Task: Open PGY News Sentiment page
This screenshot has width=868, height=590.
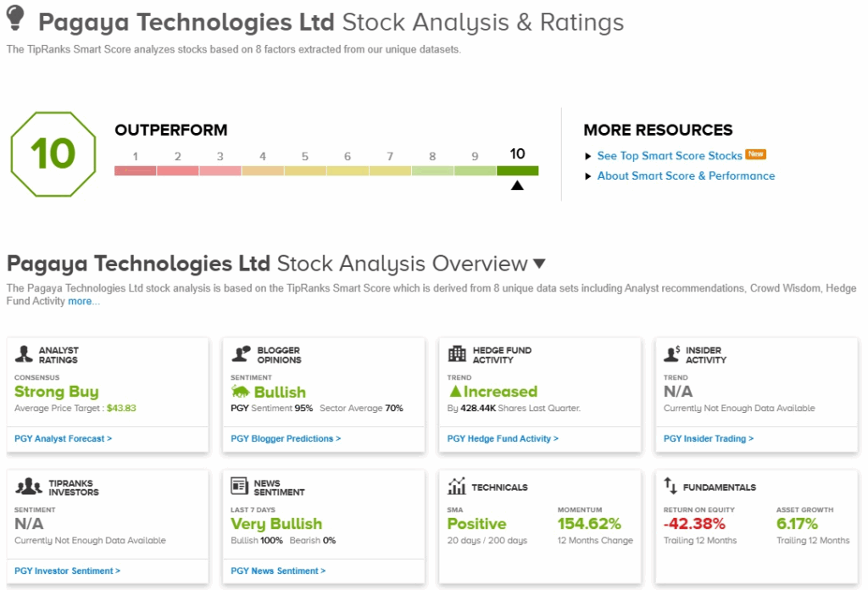Action: click(x=278, y=571)
